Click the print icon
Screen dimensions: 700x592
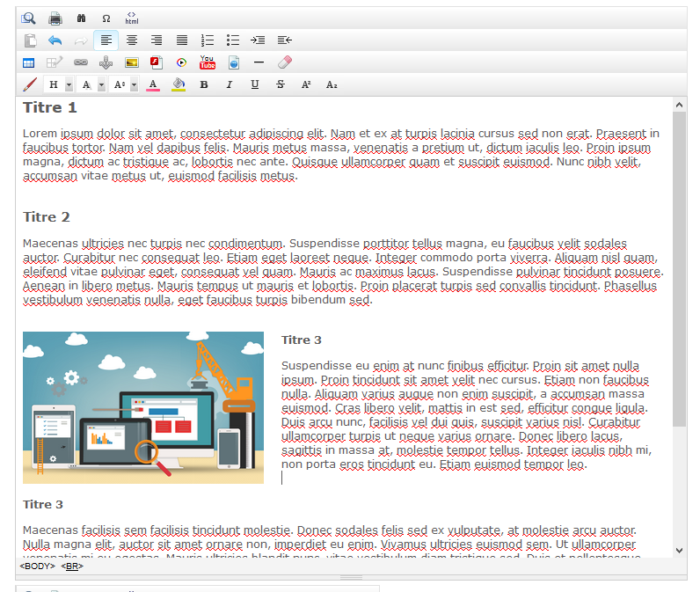click(x=55, y=18)
